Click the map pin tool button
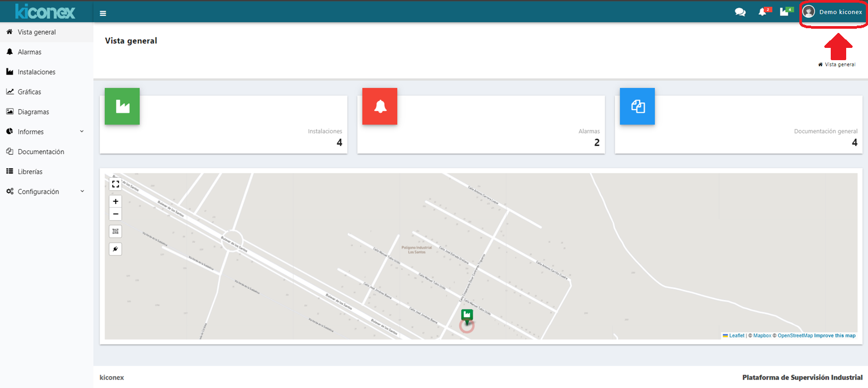Screen dimensions: 868x388 (x=115, y=249)
